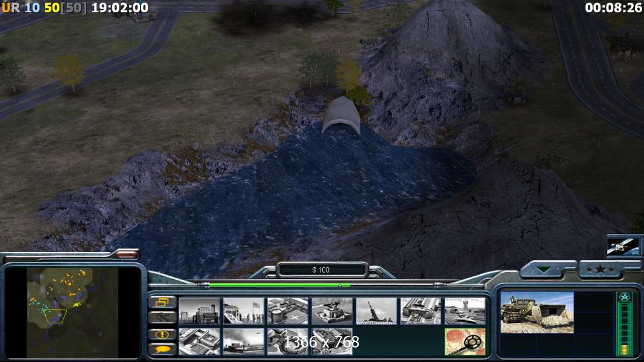Viewport: 644px width, 362px height.
Task: Click the yellow viewport box on minimap
Action: click(55, 316)
